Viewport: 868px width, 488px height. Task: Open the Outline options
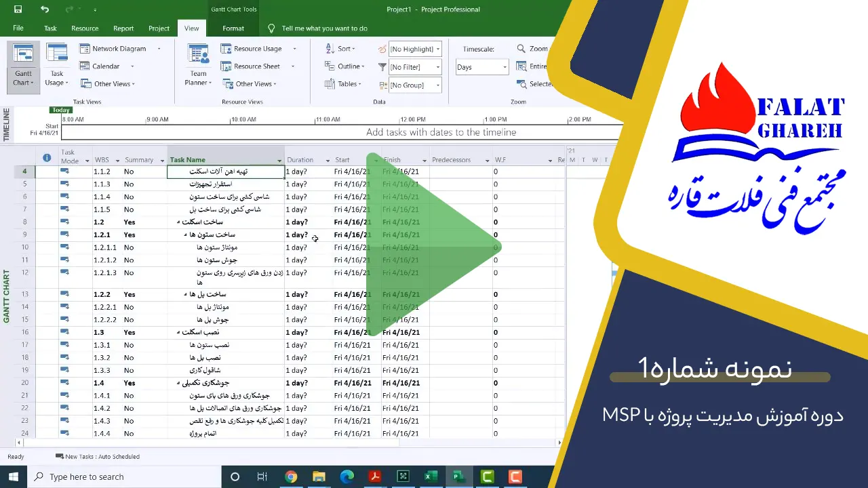tap(344, 66)
